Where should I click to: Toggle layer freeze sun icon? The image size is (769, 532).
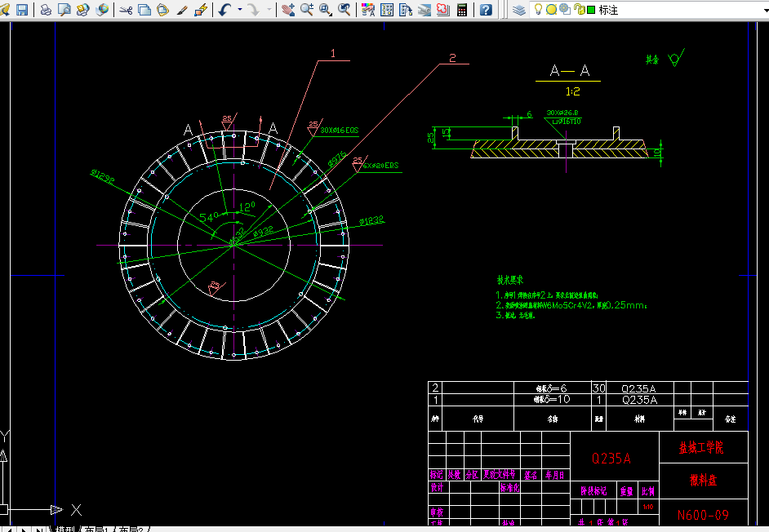click(x=551, y=10)
